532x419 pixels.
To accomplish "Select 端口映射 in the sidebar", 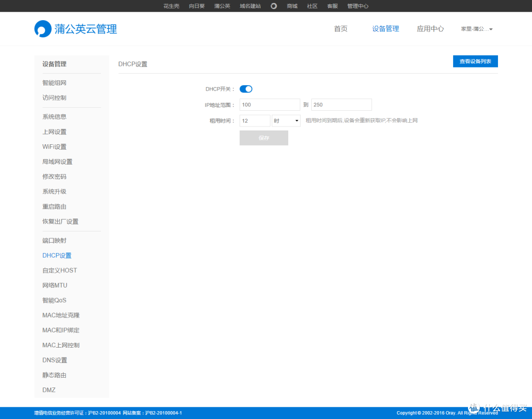I will coord(54,241).
